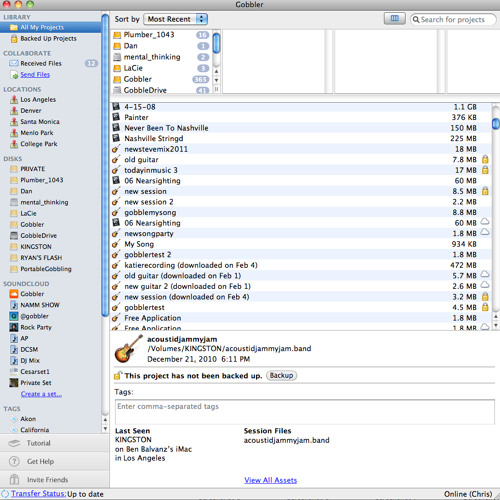Click the comma-separated tags input field
The image size is (500, 500).
coord(304,412)
